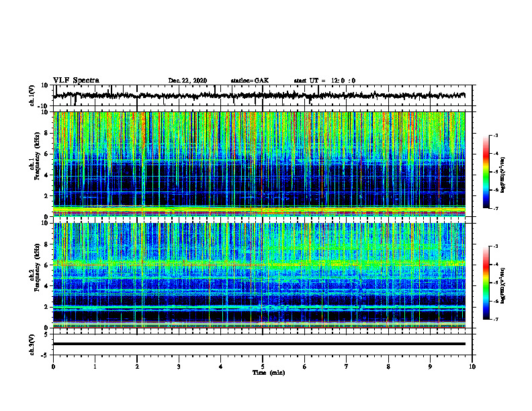
Task: Click time axis tick label "10"
Action: 472,367
